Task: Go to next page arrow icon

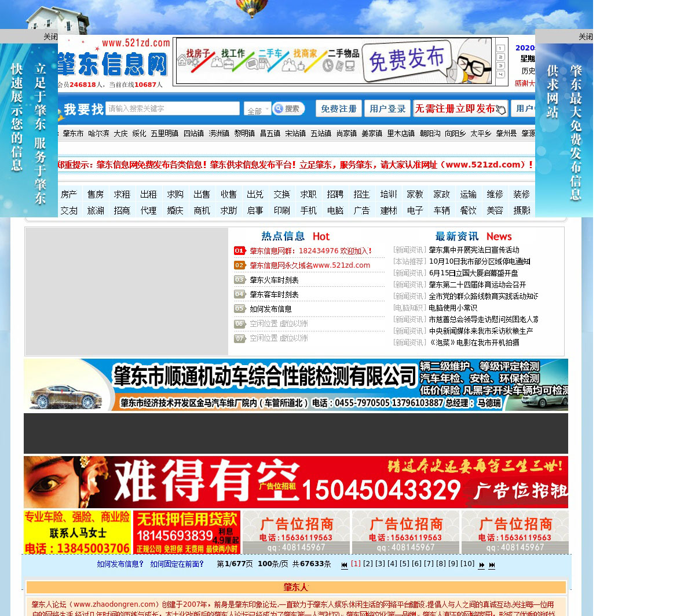Action: click(x=481, y=565)
